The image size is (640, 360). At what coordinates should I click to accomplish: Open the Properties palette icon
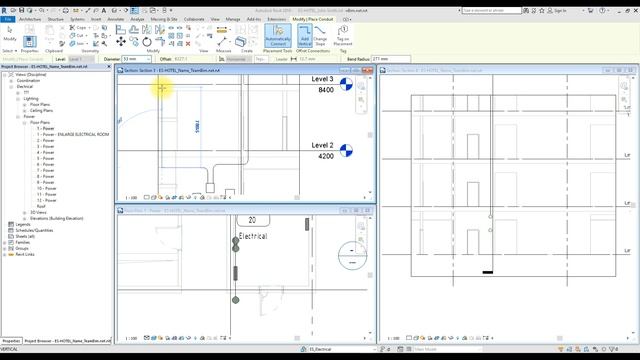pos(29,42)
